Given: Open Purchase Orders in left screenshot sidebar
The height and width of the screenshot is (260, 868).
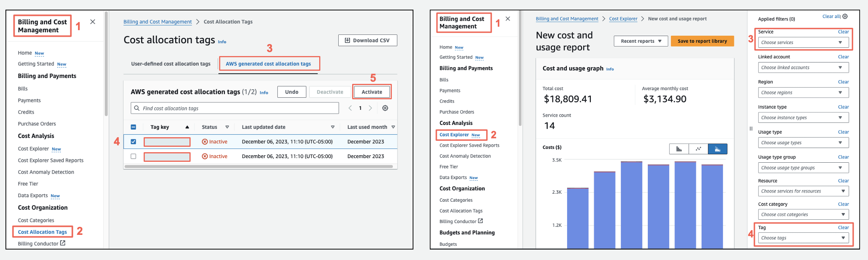Looking at the screenshot, I should pyautogui.click(x=37, y=124).
